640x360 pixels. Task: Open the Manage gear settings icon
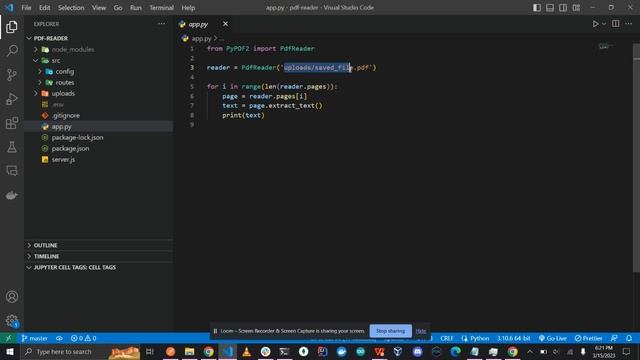click(12, 321)
